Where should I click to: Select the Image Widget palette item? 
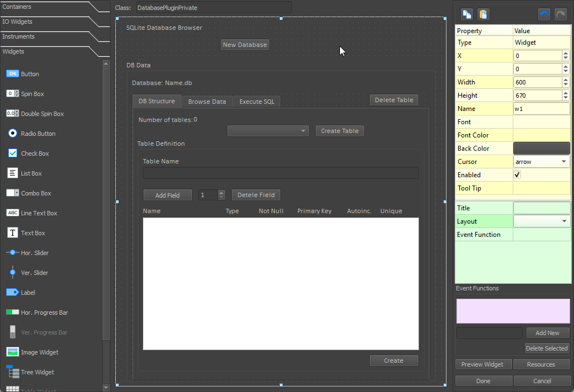(x=13, y=352)
